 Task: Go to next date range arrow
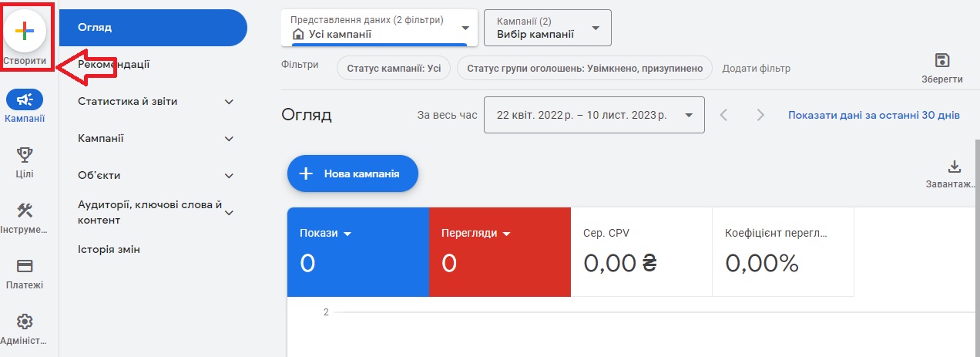coord(760,115)
